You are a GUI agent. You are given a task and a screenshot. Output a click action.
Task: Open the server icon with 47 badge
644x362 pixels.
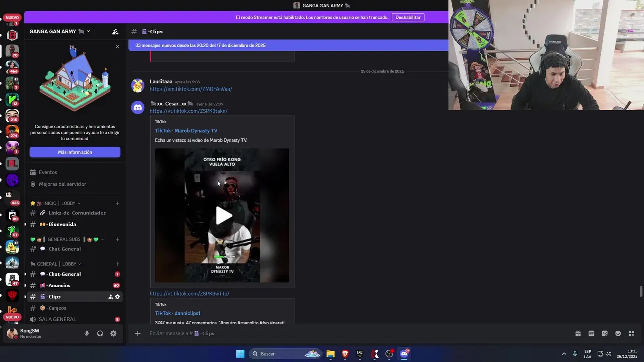(12, 279)
